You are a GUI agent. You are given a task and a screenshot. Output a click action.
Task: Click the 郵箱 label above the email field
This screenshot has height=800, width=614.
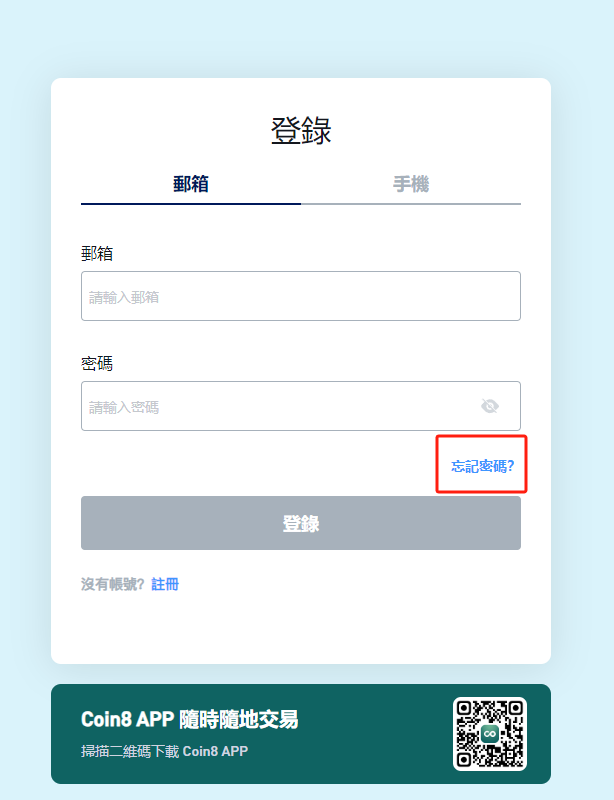point(97,254)
